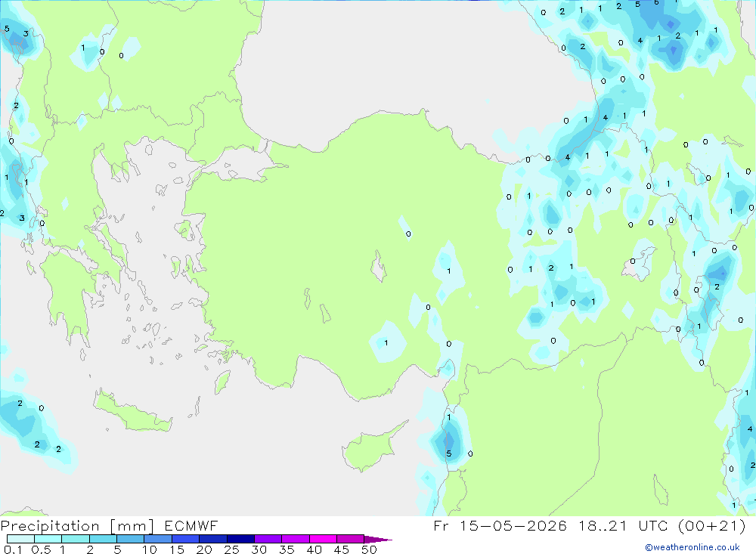Select the 0.1–0.5 mm legend swatch
The image size is (756, 554).
point(20,539)
